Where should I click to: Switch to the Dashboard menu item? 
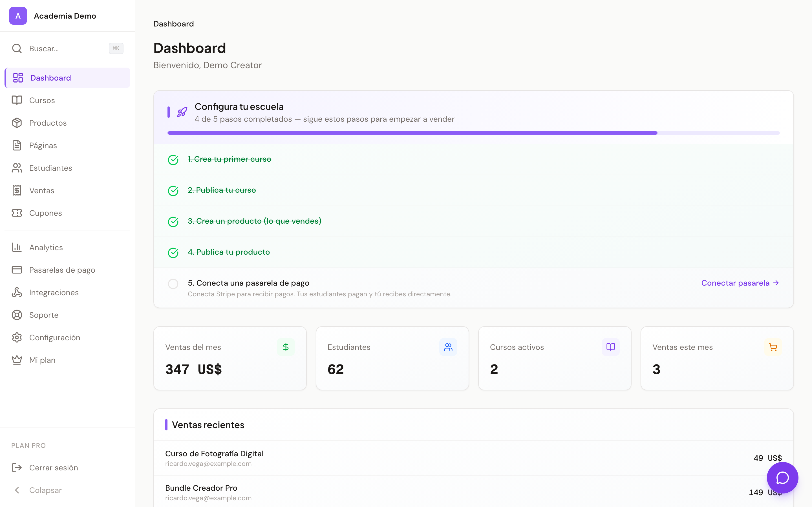point(50,77)
